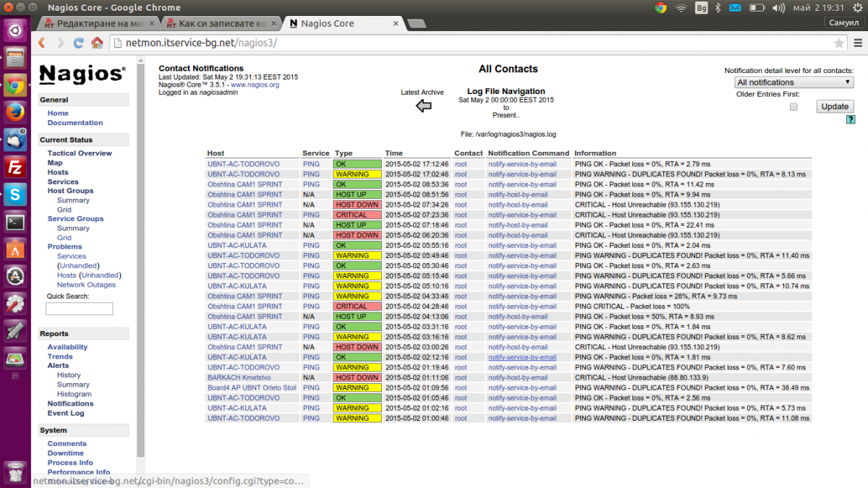Screen dimensions: 868x488
Task: Open Terminal from the launcher dock
Action: tap(15, 223)
